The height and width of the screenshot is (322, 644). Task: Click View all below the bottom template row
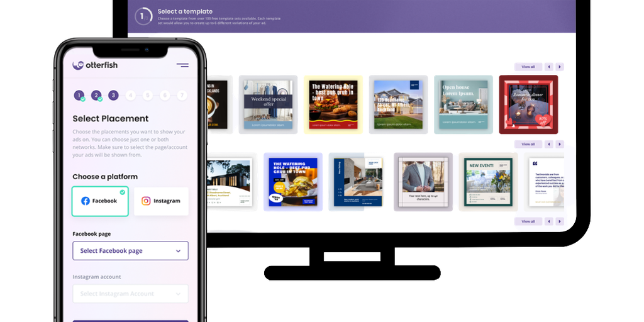[527, 221]
